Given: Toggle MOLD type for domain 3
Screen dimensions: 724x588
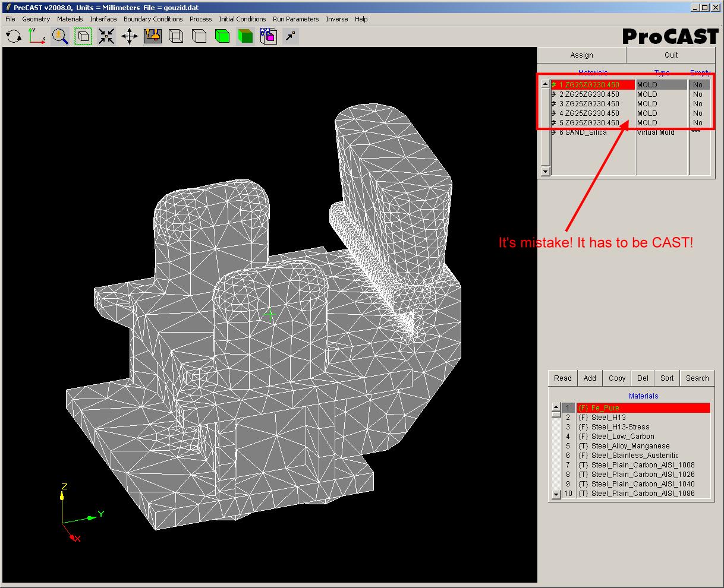Looking at the screenshot, I should pos(662,104).
